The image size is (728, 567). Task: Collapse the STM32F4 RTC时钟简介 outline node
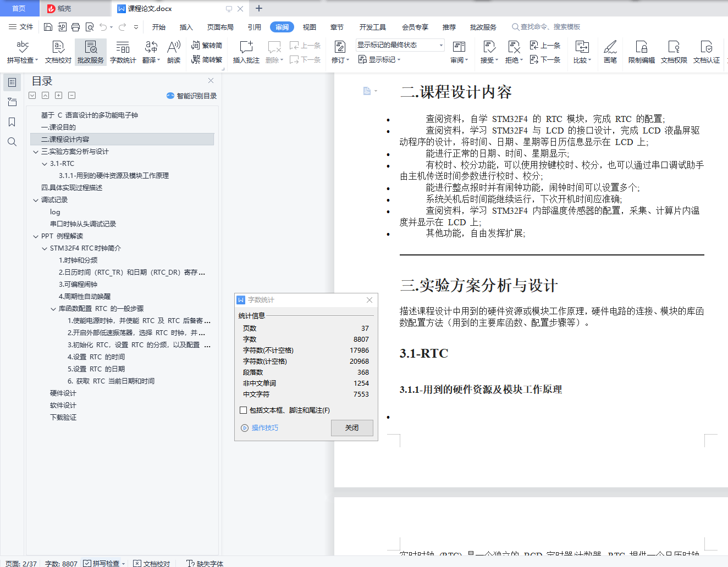tap(45, 248)
